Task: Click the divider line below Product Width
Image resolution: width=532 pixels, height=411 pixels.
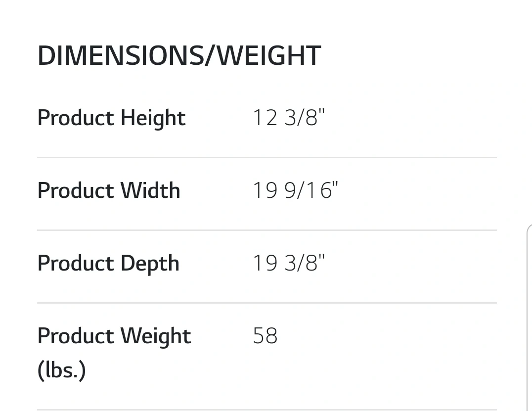Action: (266, 230)
